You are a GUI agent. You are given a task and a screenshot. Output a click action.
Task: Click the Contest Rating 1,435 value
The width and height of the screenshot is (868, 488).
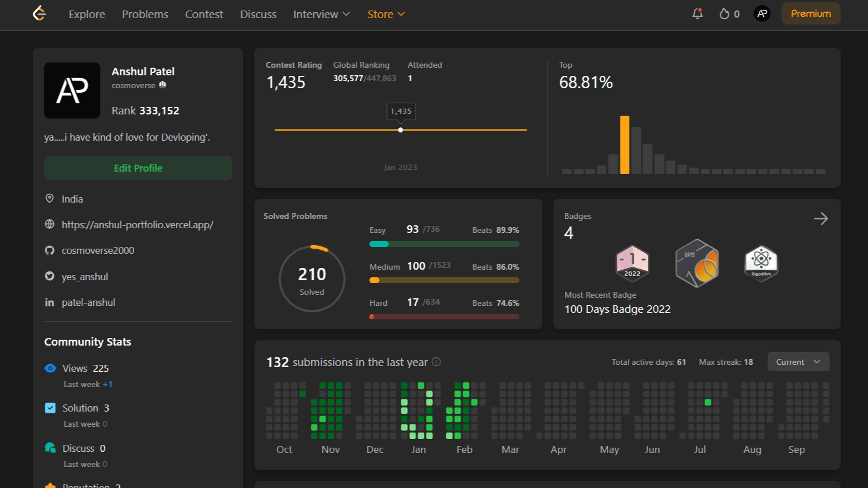pyautogui.click(x=286, y=82)
